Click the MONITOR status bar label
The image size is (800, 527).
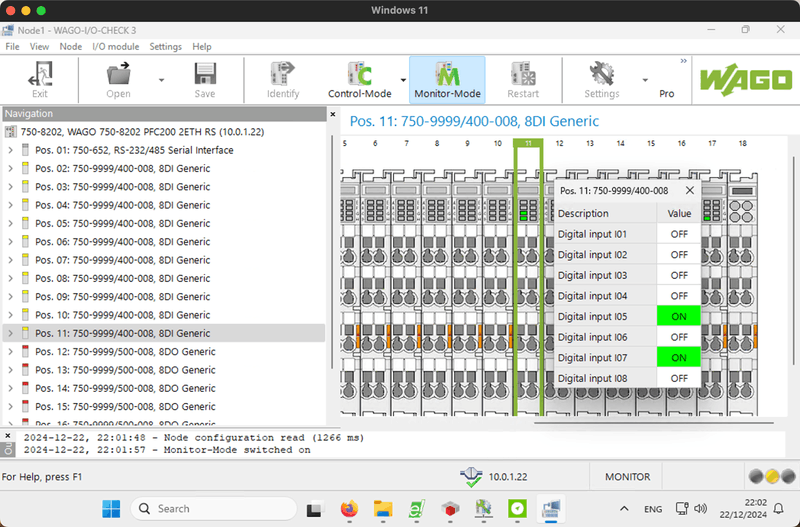(x=628, y=476)
